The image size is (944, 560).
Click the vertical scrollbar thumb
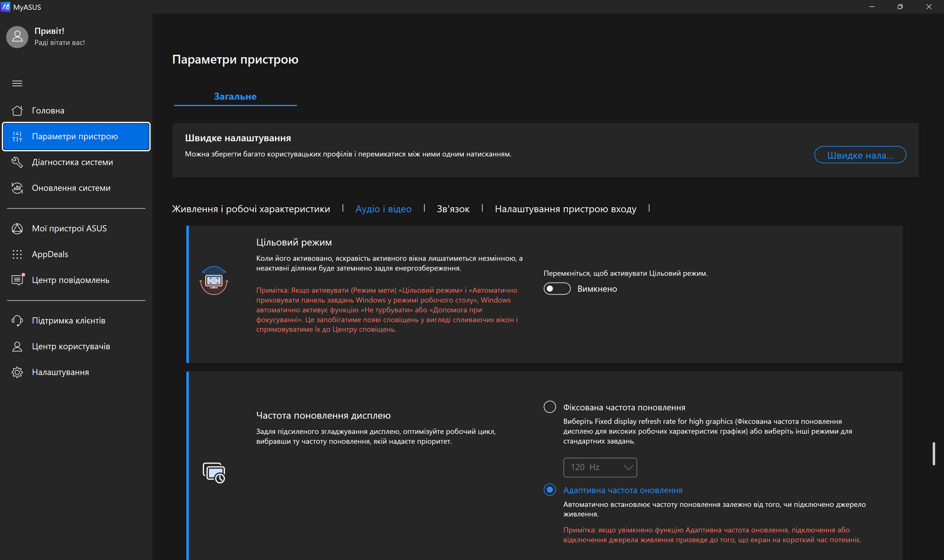pos(933,454)
